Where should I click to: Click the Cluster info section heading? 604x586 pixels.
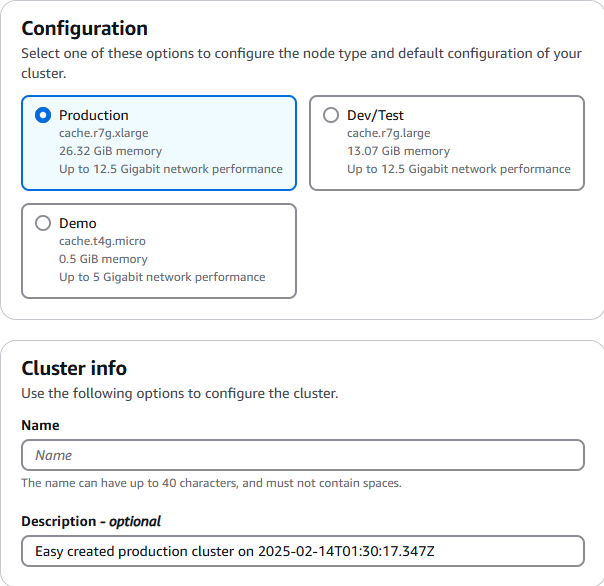coord(74,368)
